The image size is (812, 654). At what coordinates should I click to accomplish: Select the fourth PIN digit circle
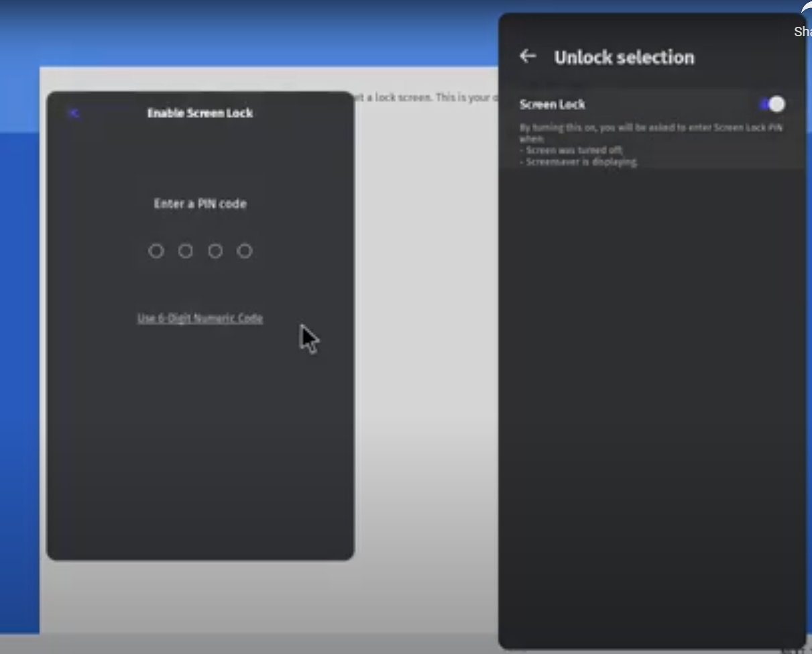pyautogui.click(x=245, y=251)
